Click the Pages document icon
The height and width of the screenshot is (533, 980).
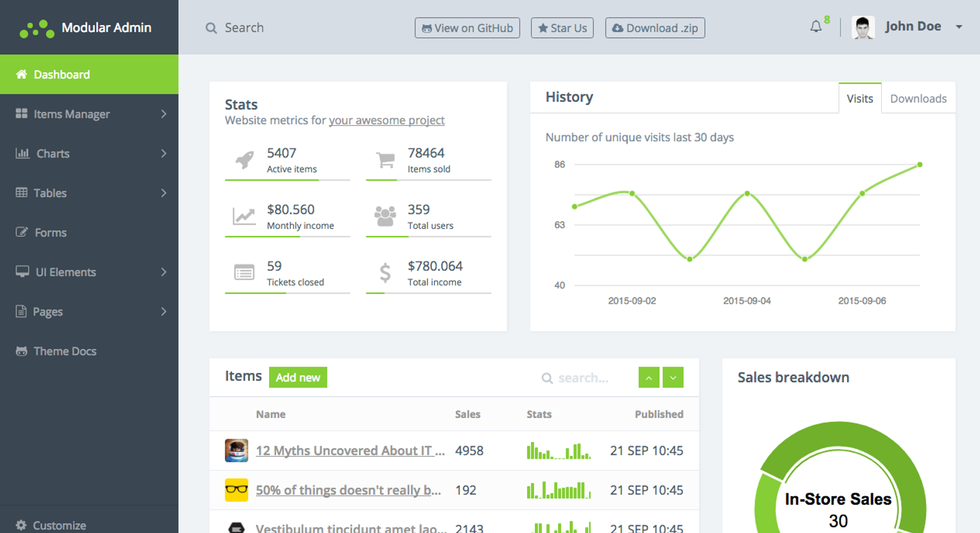click(21, 311)
